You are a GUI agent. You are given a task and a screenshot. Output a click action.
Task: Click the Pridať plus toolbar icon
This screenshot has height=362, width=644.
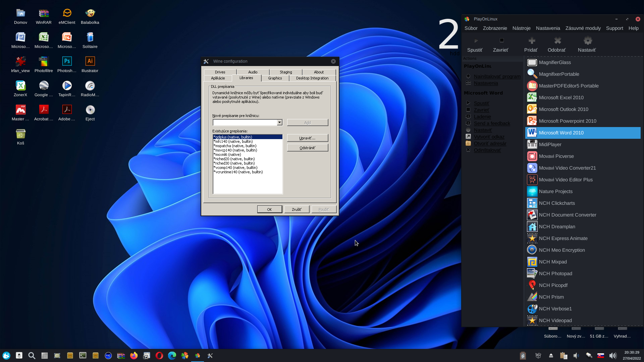[532, 41]
